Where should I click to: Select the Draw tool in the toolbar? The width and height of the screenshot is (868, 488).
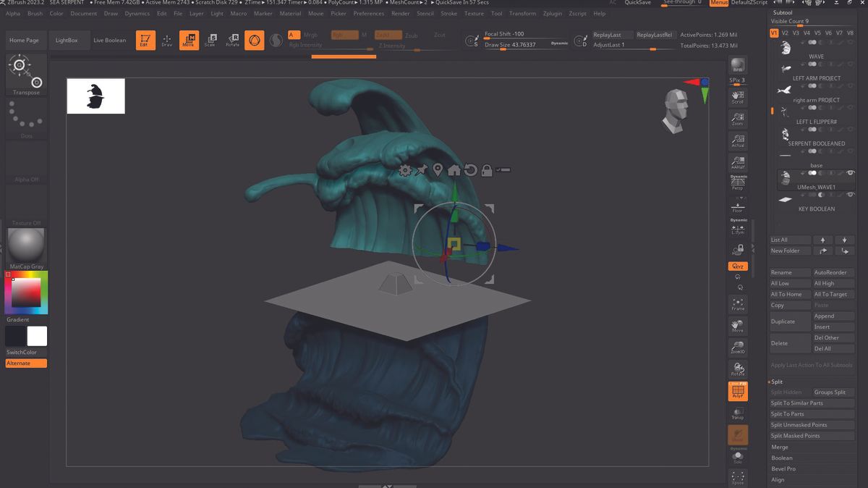167,40
